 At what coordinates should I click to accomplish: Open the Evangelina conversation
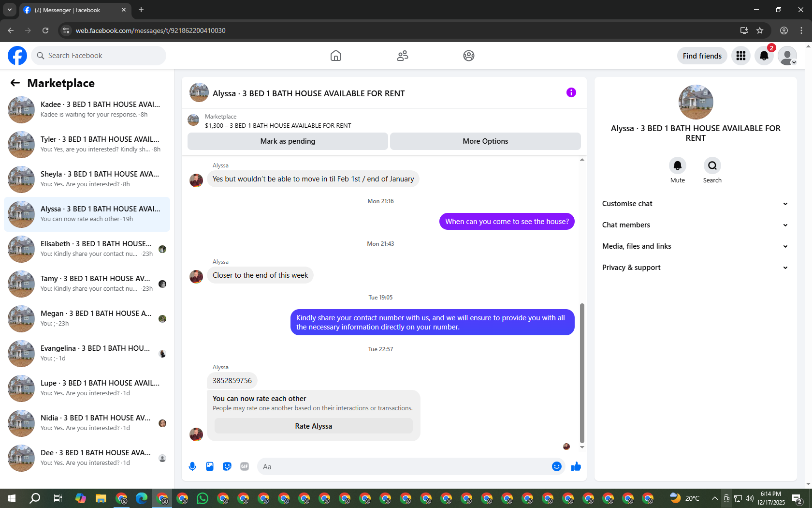tap(87, 353)
